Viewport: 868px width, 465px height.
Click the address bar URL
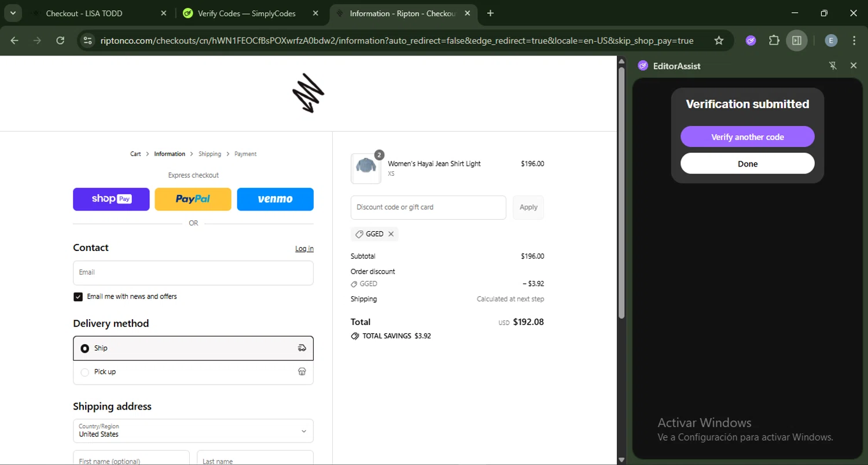point(396,40)
